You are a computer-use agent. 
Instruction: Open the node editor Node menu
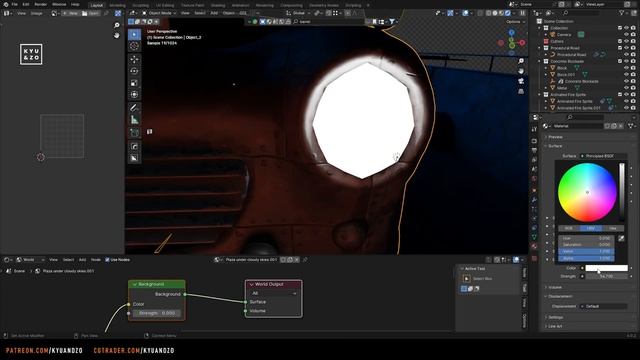96,260
